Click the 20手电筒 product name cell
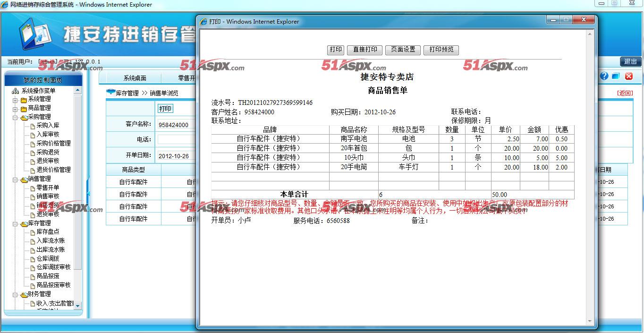This screenshot has height=333, width=644. [354, 167]
